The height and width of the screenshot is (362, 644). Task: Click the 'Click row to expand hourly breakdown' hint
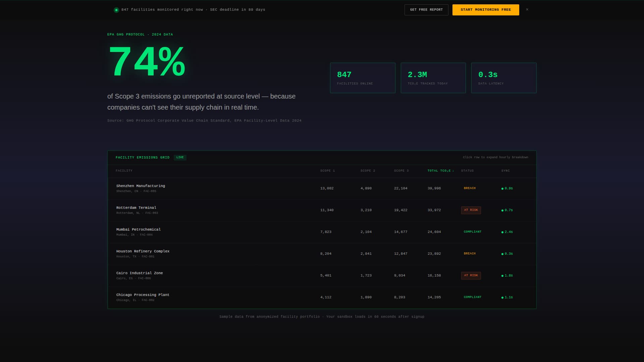495,158
